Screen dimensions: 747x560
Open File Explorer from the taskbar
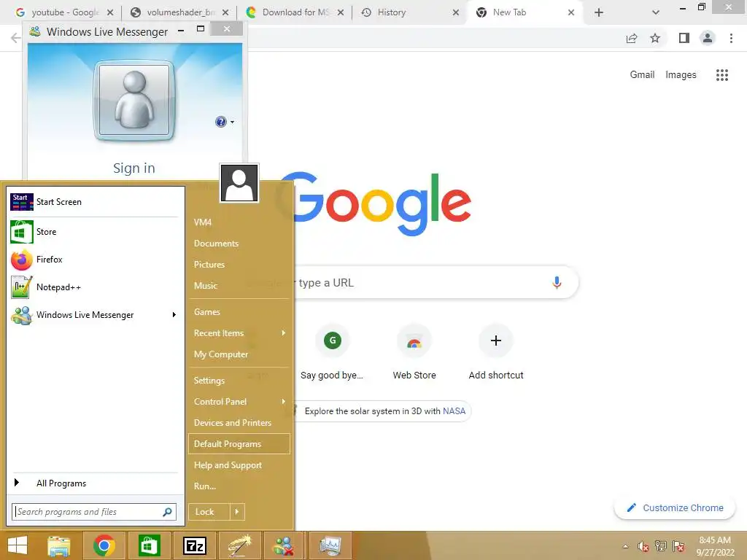coord(59,545)
